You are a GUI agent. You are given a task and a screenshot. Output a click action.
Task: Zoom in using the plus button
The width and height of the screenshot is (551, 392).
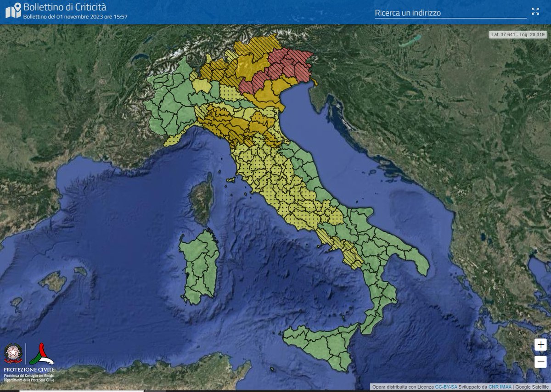tap(540, 345)
